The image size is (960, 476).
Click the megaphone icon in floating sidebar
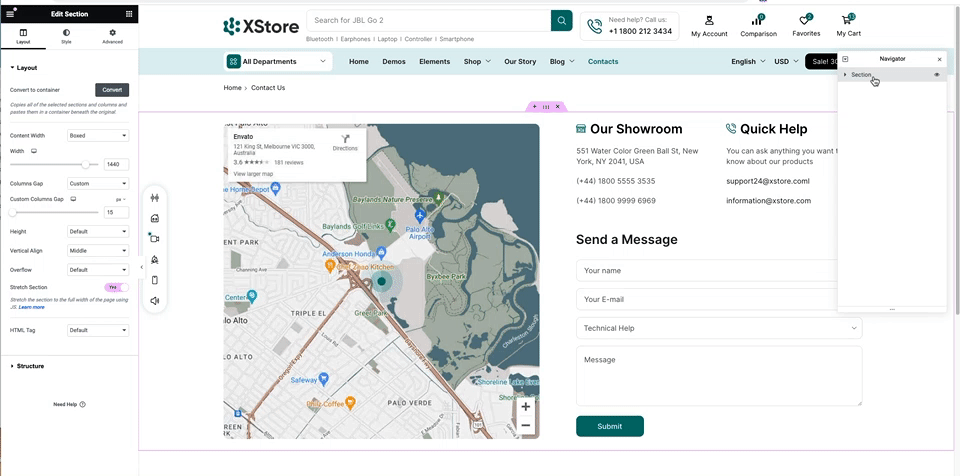[154, 301]
